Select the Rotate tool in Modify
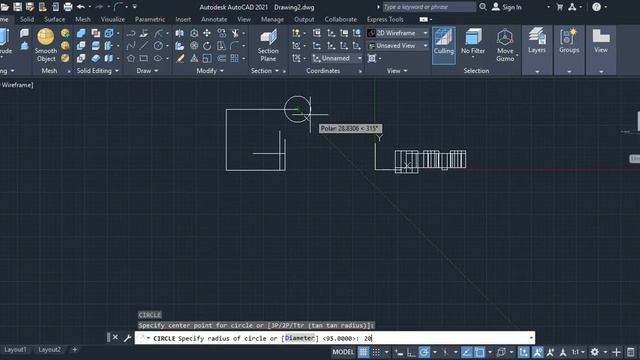 207,46
